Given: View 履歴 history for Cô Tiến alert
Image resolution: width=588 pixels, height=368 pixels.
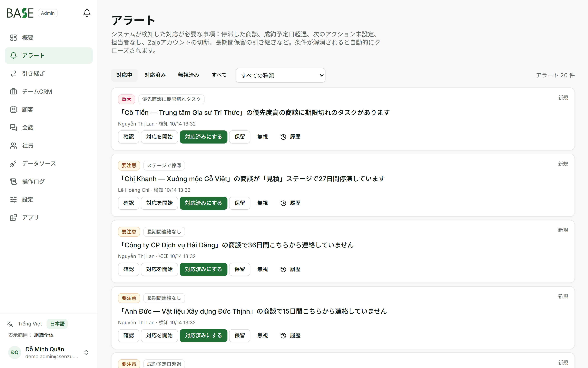Looking at the screenshot, I should pyautogui.click(x=290, y=137).
